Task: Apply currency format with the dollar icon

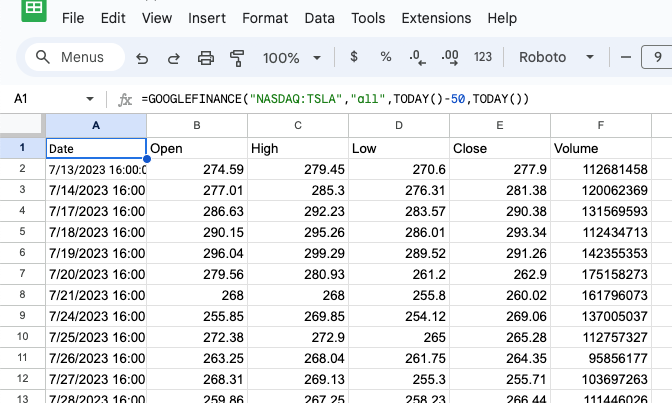Action: tap(354, 57)
